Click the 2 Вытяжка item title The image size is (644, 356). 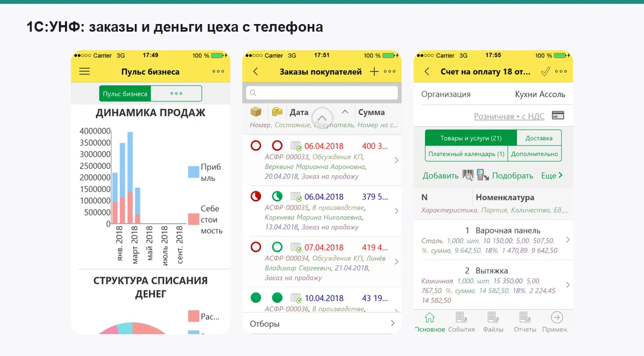click(486, 270)
